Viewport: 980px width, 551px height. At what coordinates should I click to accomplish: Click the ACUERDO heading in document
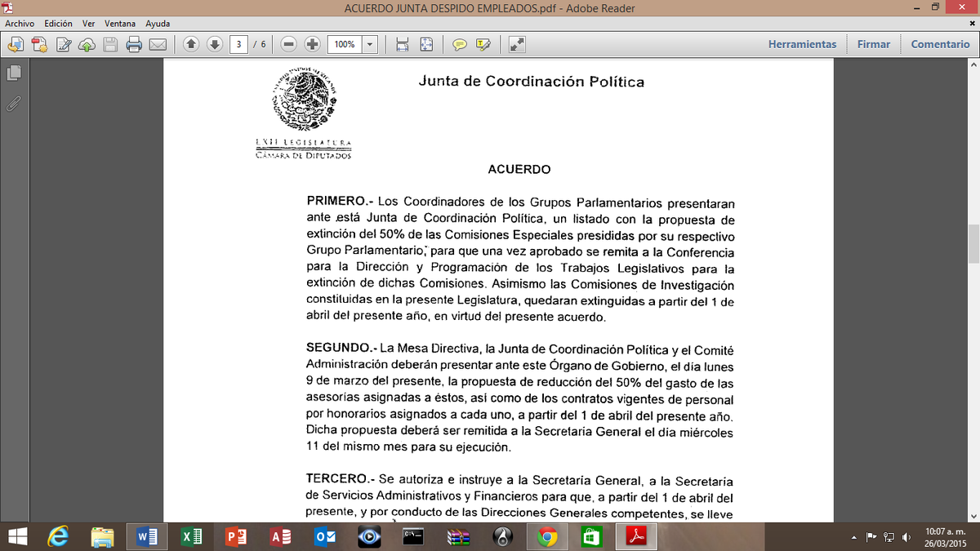coord(519,170)
